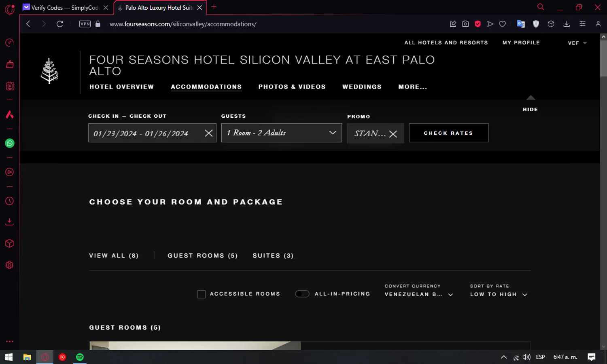Open My Profile link

tap(521, 42)
